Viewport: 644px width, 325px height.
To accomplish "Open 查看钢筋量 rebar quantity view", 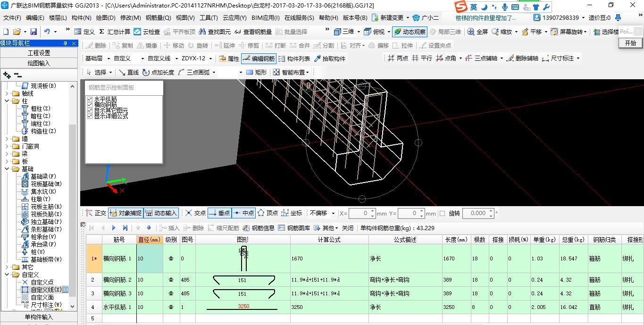I will click(253, 32).
